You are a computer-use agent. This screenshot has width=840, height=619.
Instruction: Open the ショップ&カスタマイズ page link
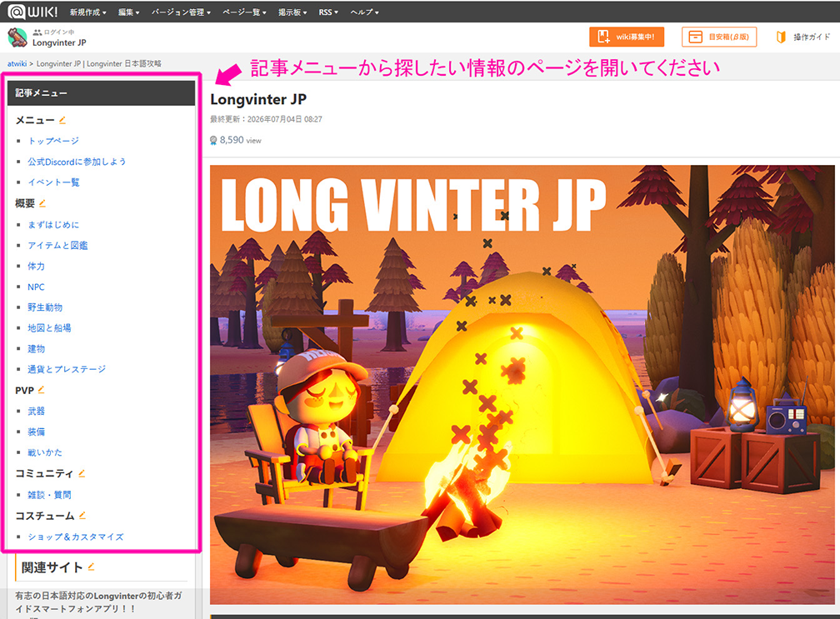tap(76, 537)
